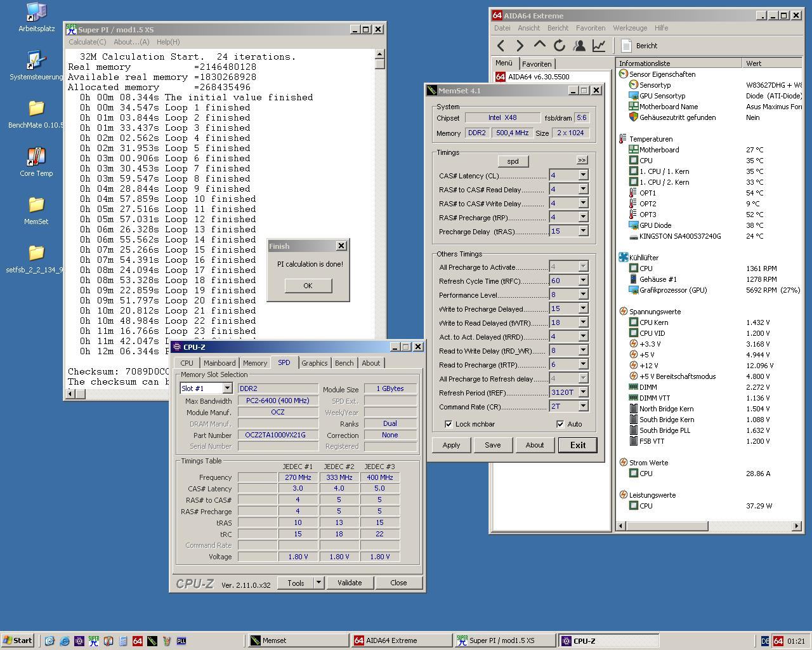Click Internet Explorer quick launch icon
This screenshot has height=650, width=812.
pos(65,641)
